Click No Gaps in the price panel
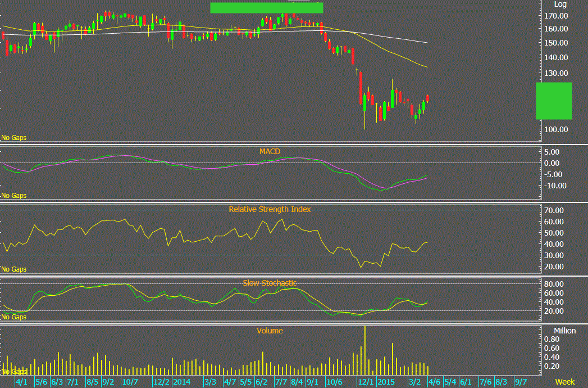Screen dimensions: 588x388 (14, 138)
